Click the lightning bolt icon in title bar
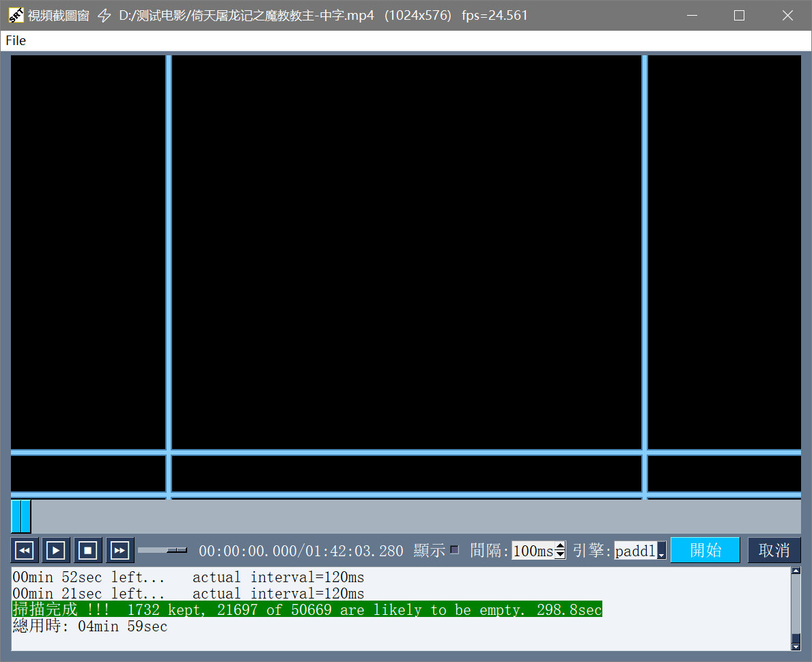The image size is (812, 662). point(104,16)
